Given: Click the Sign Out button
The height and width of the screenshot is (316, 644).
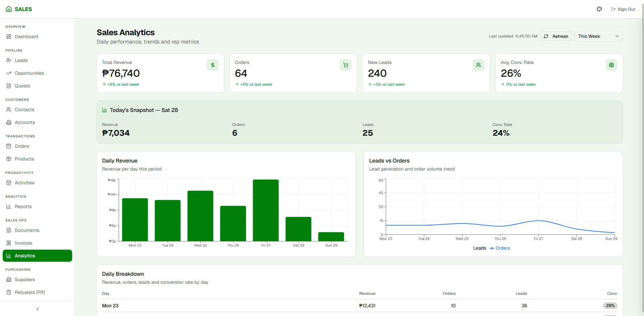Looking at the screenshot, I should (623, 9).
